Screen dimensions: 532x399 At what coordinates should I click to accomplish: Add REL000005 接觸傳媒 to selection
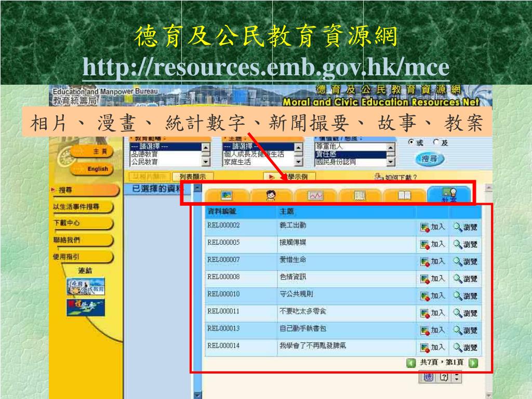coord(433,244)
